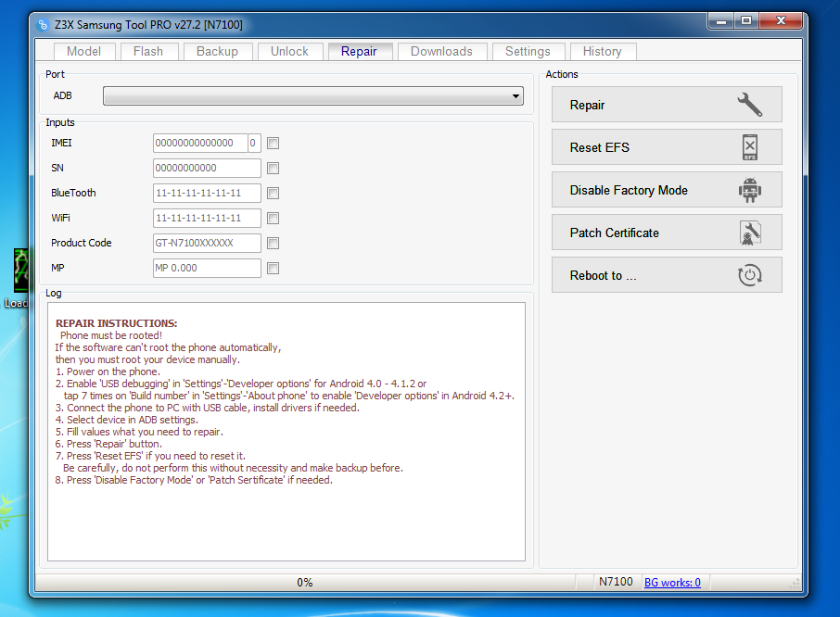Screen dimensions: 840x617
Task: Toggle the WiFi checkbox
Action: 274,218
